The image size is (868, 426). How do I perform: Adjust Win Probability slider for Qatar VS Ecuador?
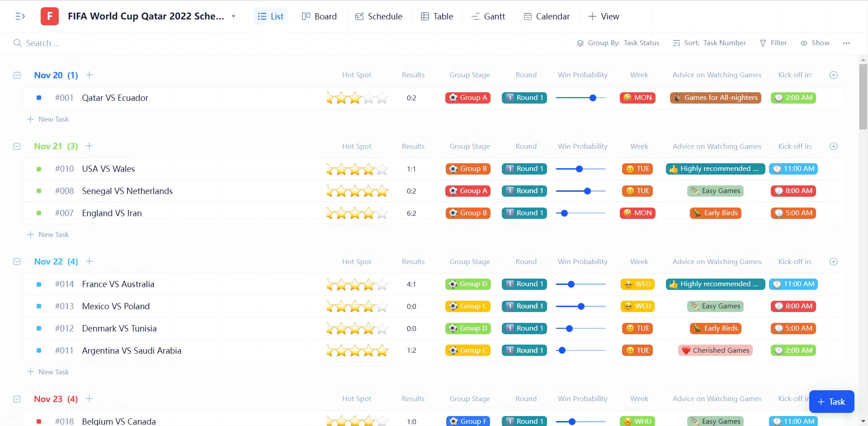pos(593,98)
